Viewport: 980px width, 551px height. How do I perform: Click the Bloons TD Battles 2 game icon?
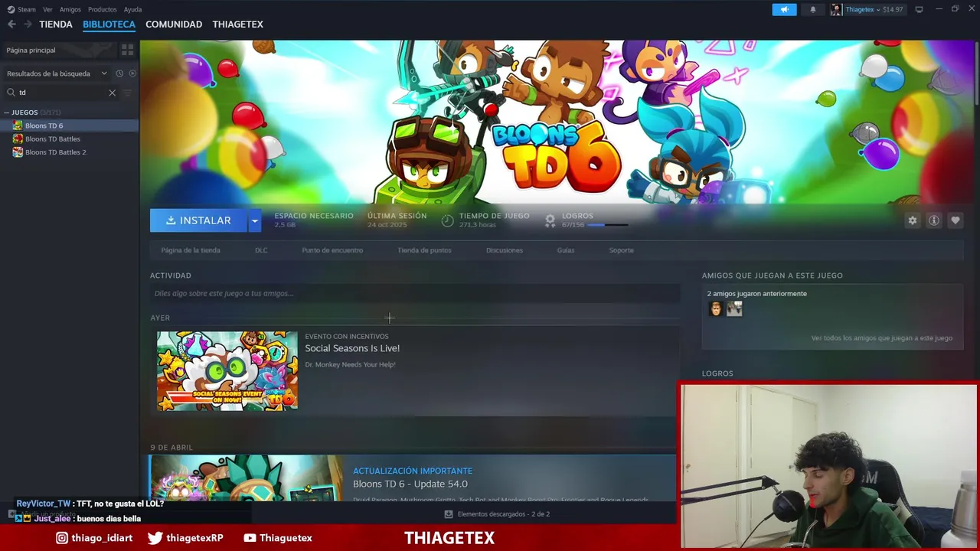pos(18,152)
